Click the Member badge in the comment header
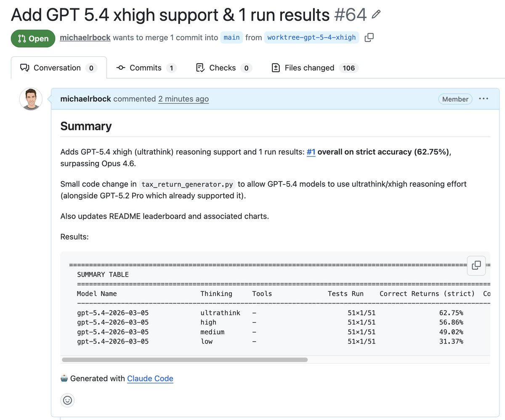 coord(455,99)
